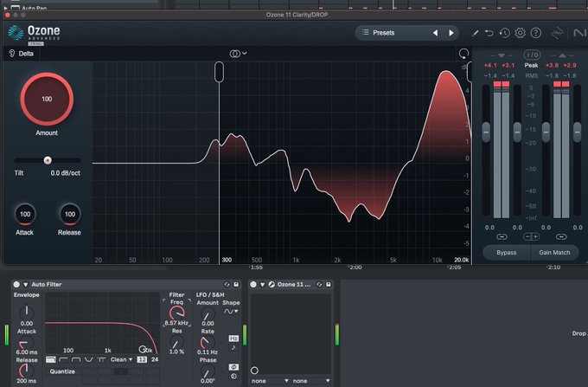Click the filter cutoff handle in Auto Filter display
Viewport: 588px width, 387px height.
pos(142,350)
